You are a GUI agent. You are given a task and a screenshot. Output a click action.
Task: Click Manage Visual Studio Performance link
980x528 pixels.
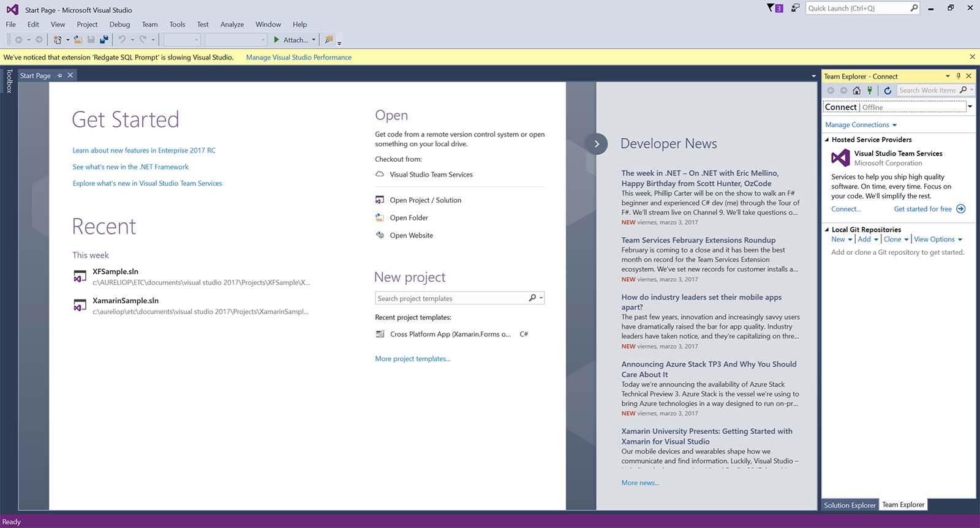tap(299, 58)
